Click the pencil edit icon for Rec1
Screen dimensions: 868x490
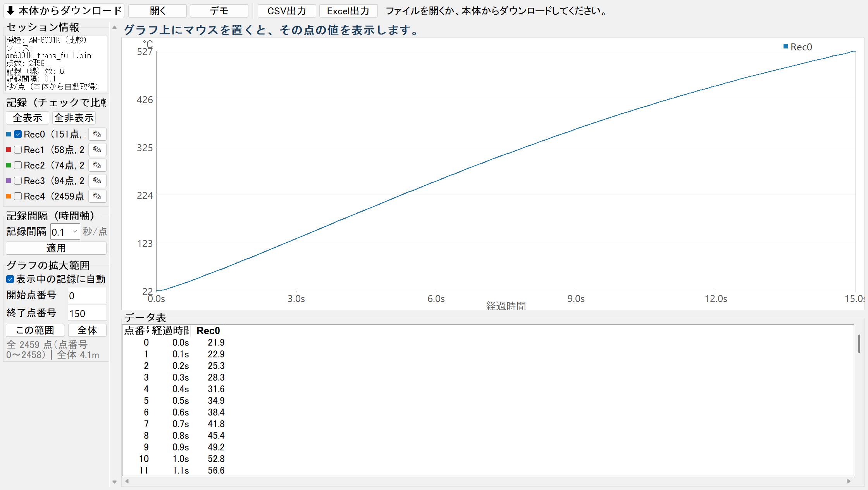(97, 150)
